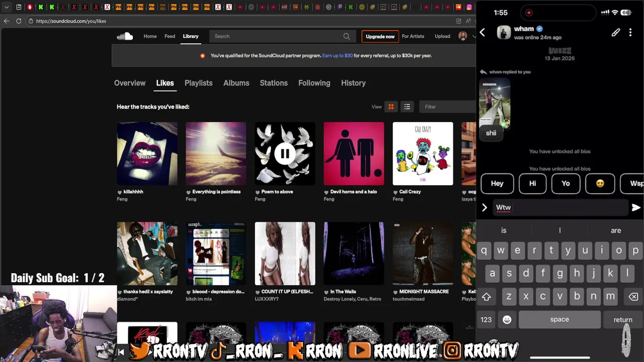Pause the Poem to above track
Viewport: 644px width, 362px height.
[285, 154]
